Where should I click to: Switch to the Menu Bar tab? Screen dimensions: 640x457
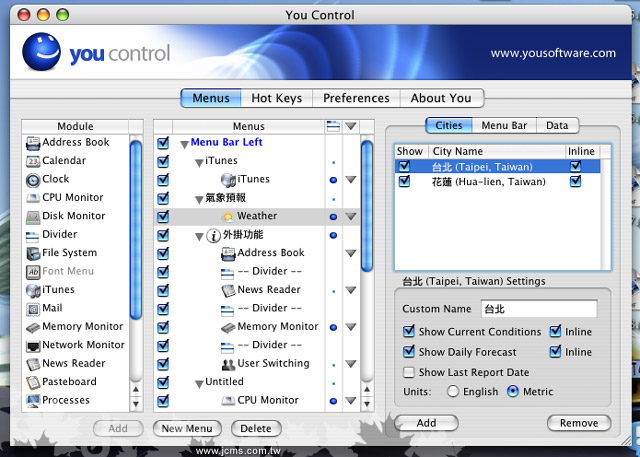click(504, 126)
